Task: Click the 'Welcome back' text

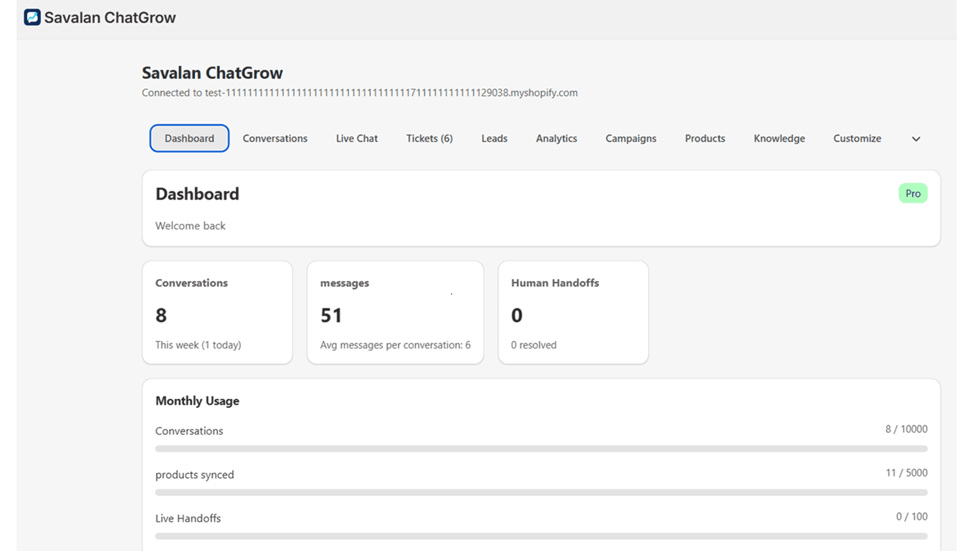Action: [190, 226]
